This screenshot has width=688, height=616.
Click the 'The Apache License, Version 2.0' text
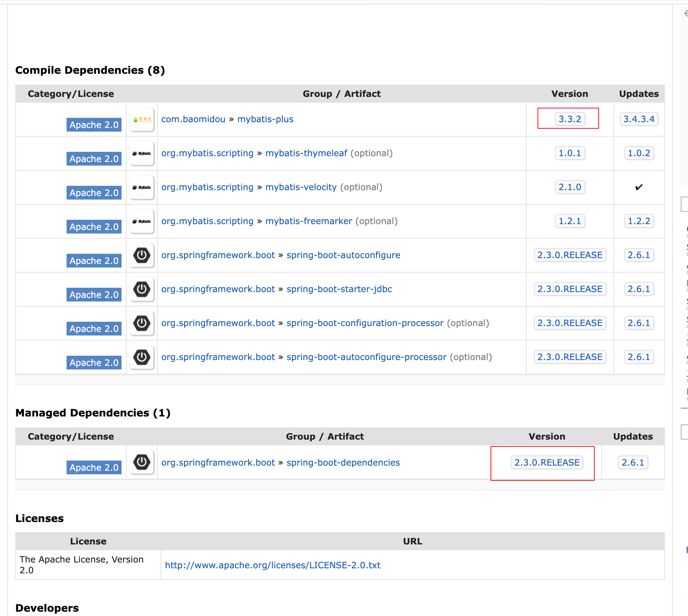point(81,565)
